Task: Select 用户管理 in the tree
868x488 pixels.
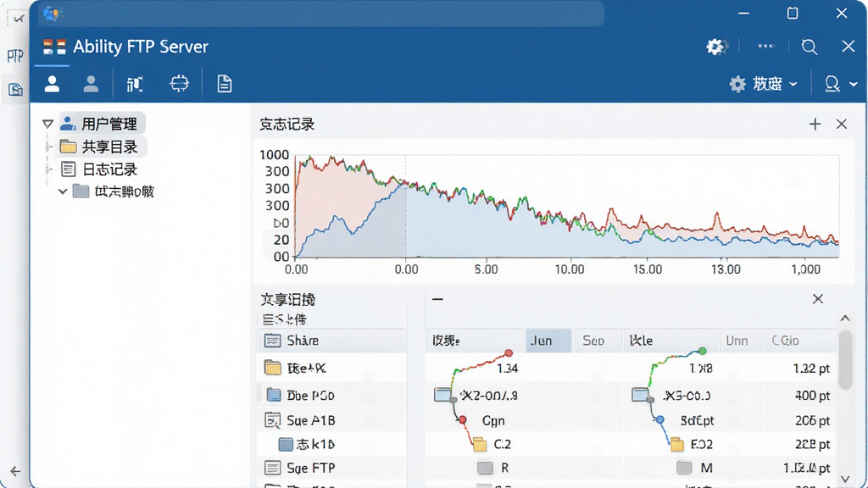Action: pos(102,124)
